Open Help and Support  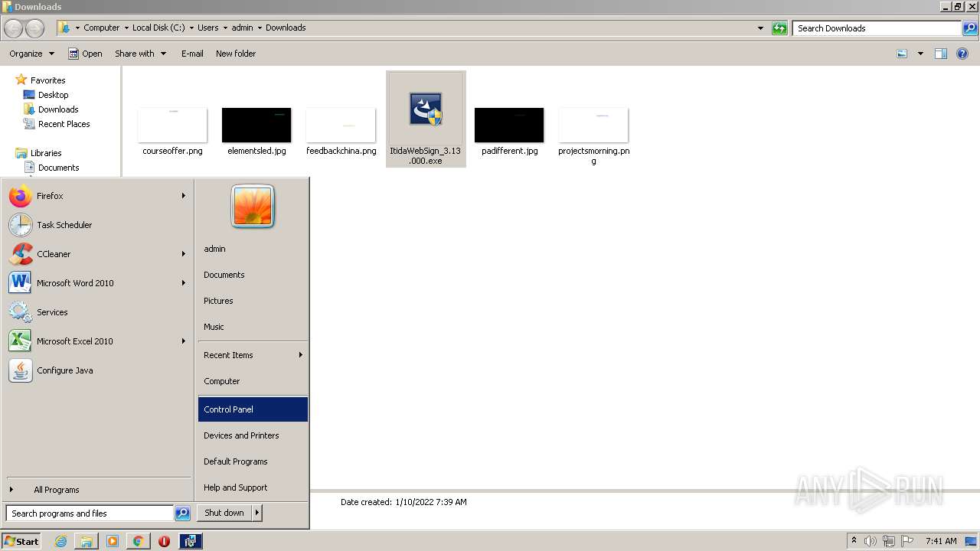click(253, 487)
